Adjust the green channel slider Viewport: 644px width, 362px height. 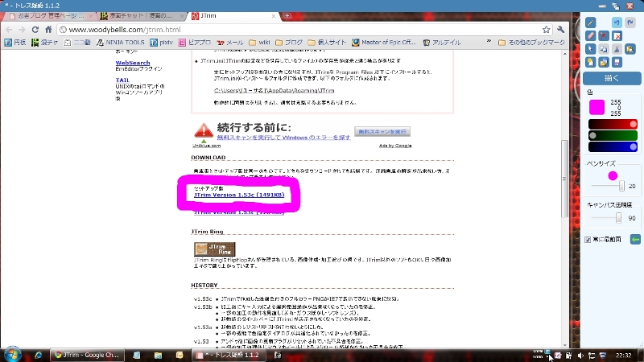(613, 135)
